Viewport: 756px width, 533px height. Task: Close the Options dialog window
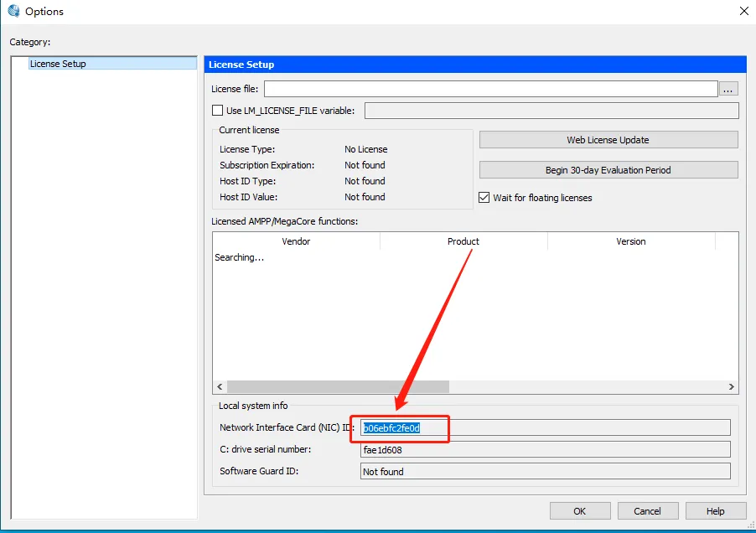point(744,11)
